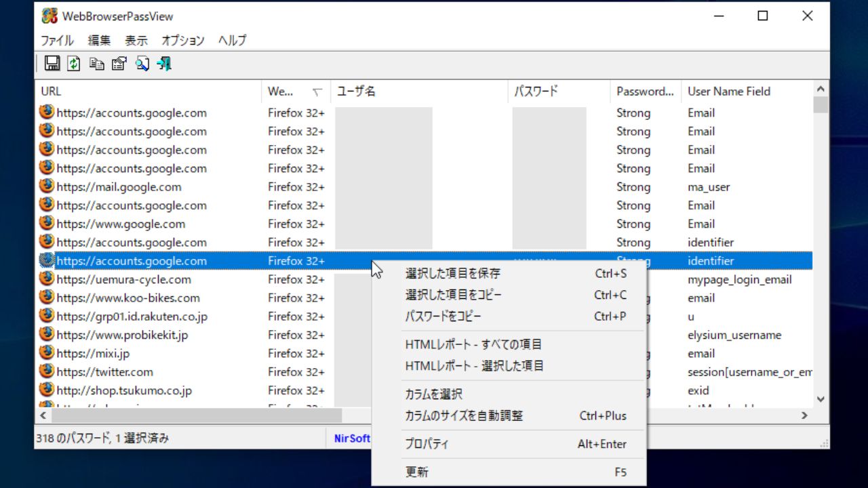
Task: Select カラムを選択 in context menu
Action: [x=509, y=394]
